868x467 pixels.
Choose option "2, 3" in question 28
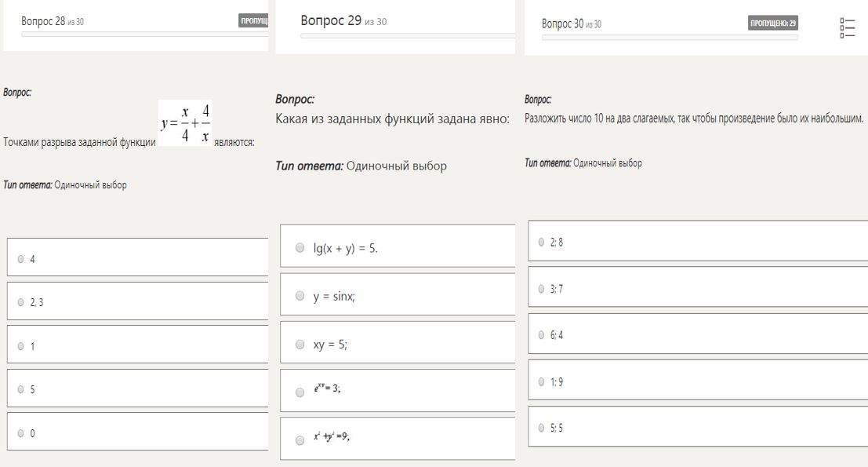pos(21,301)
